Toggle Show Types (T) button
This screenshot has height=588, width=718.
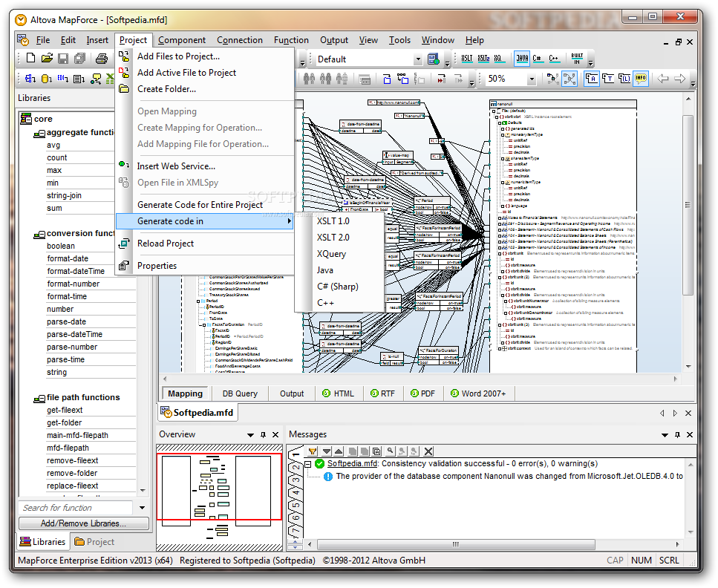[608, 79]
